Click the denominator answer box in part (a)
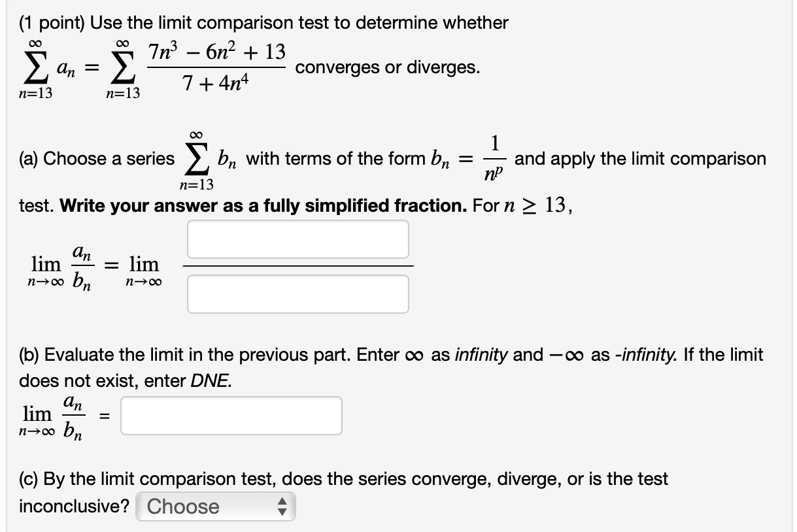The width and height of the screenshot is (797, 532). click(298, 293)
